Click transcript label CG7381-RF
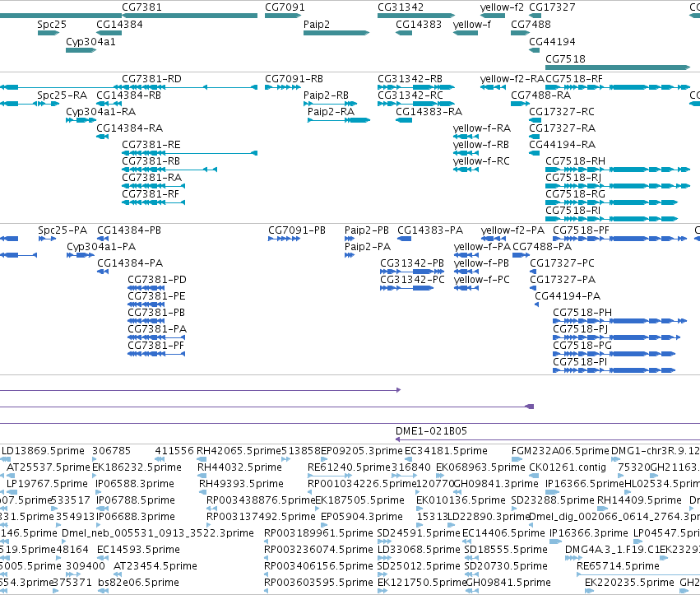Screen dimensions: 700x595 pyautogui.click(x=151, y=194)
